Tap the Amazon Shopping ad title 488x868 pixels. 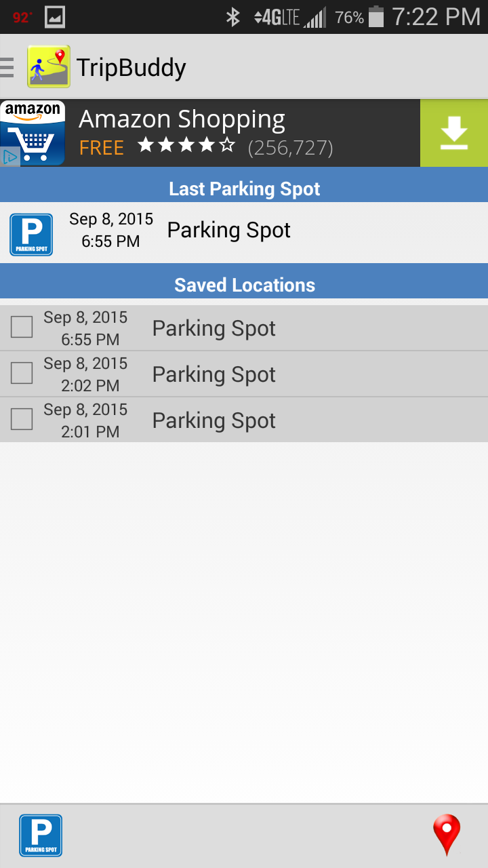(x=182, y=120)
